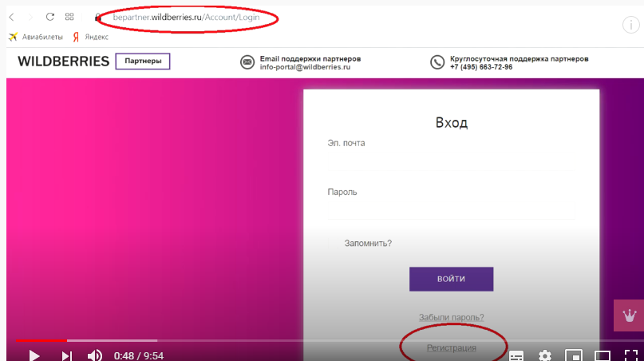Click the WILDBERRIES logo
644x361 pixels.
click(64, 61)
